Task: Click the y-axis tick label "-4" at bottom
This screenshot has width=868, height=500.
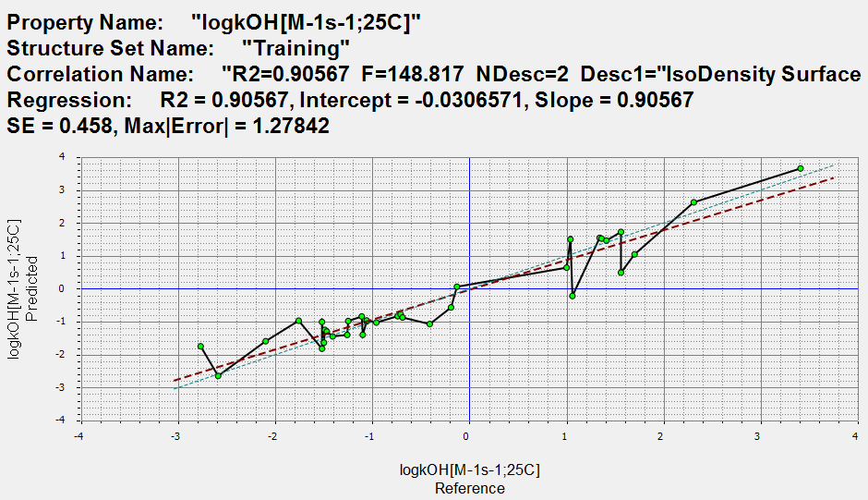Action: [x=60, y=421]
